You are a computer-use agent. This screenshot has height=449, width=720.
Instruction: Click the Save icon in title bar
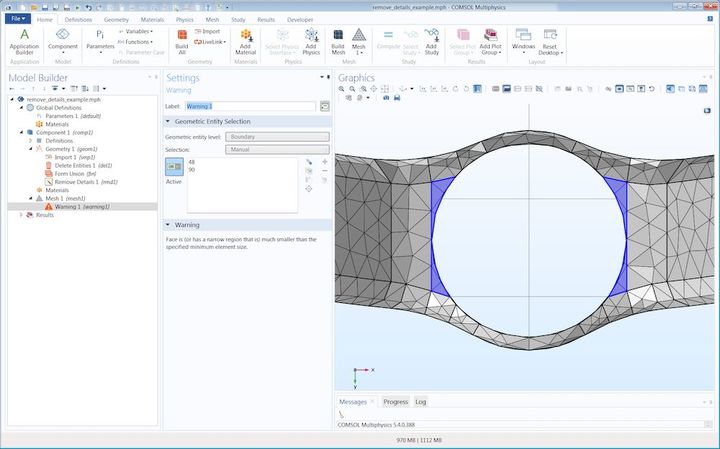(45, 7)
